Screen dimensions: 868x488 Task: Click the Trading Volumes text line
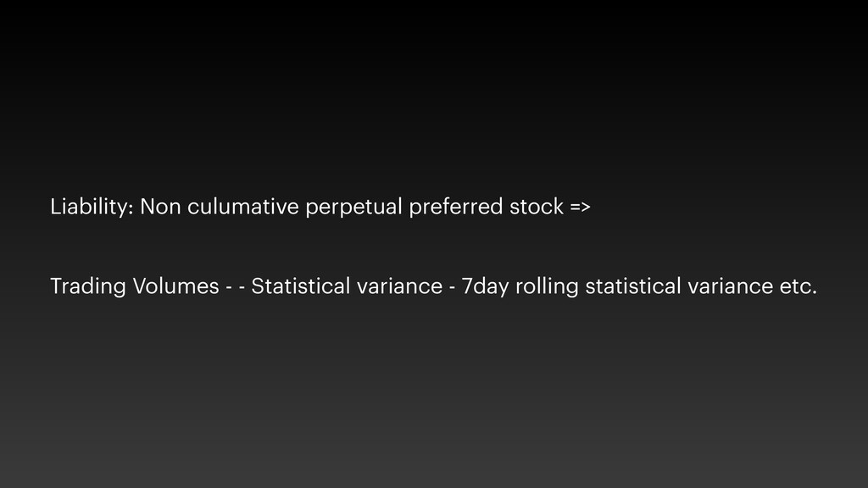[434, 287]
